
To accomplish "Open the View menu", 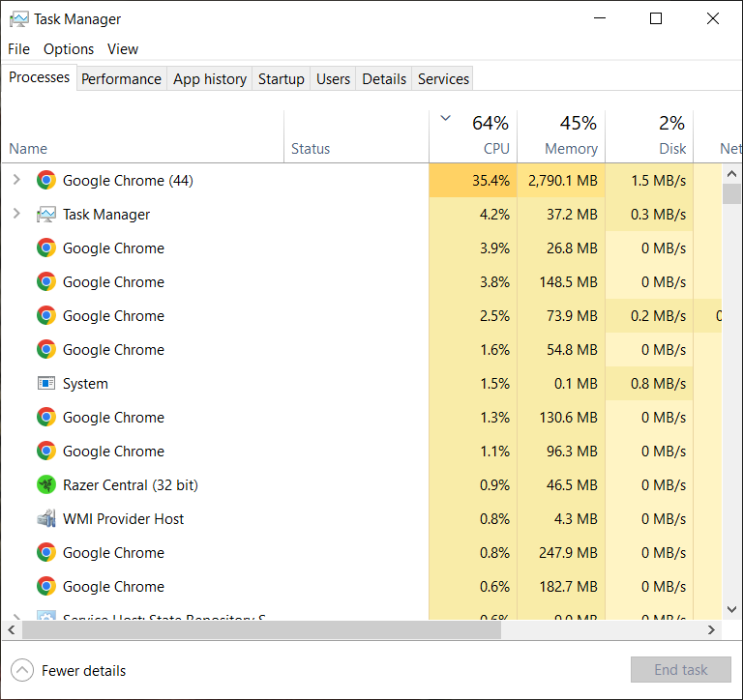I will coord(123,49).
